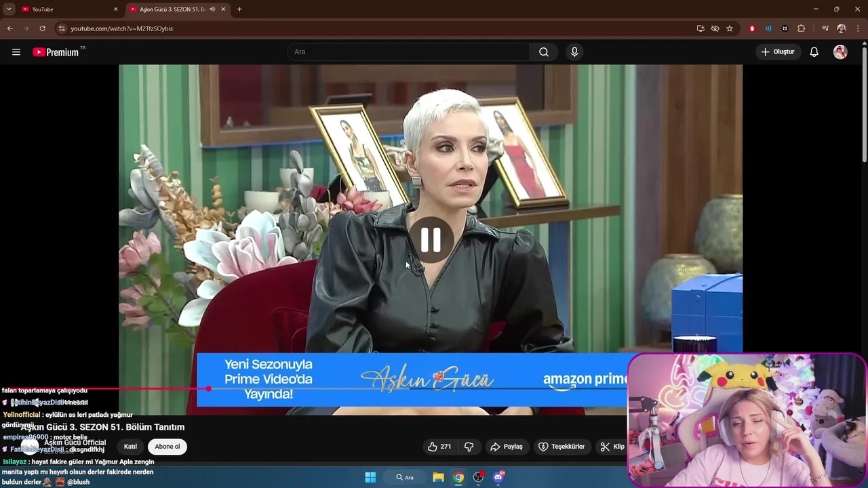The height and width of the screenshot is (488, 868).
Task: Open File Explorer from the taskbar
Action: pyautogui.click(x=439, y=477)
